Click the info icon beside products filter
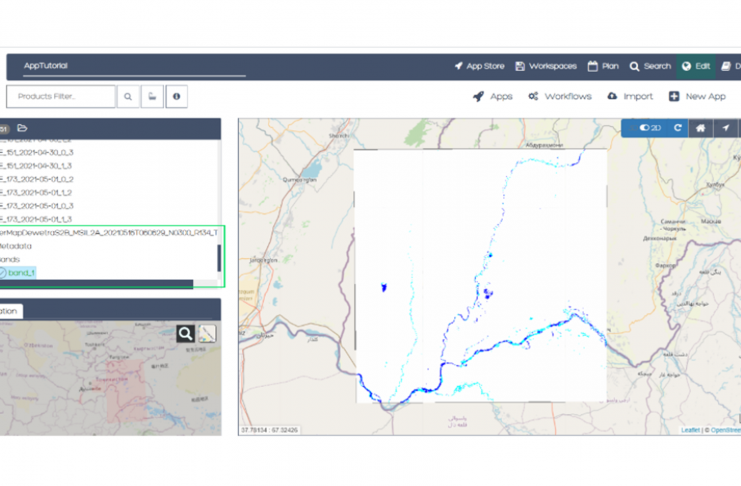Viewport: 741px width, 486px height. [176, 97]
